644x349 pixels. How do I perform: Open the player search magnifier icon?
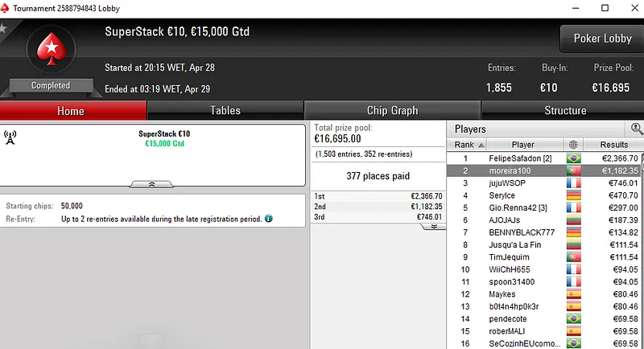tap(636, 129)
